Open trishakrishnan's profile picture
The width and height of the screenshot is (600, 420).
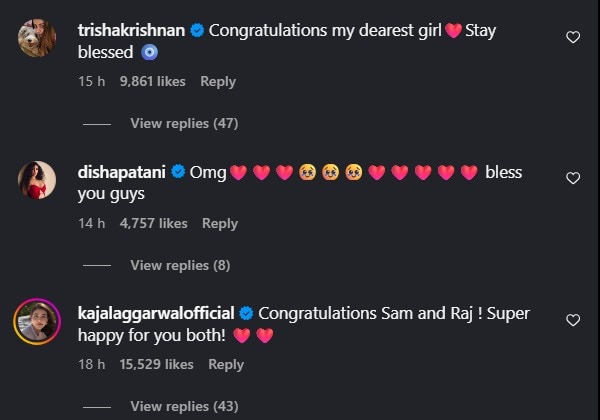coord(38,38)
